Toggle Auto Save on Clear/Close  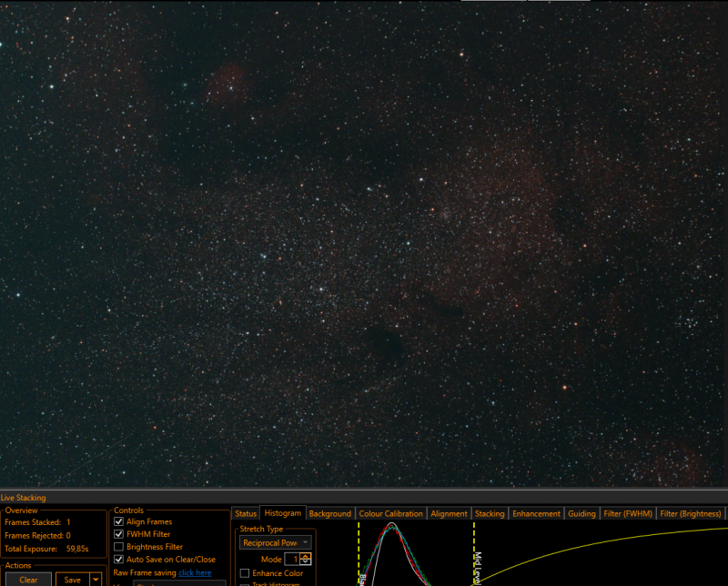(119, 559)
